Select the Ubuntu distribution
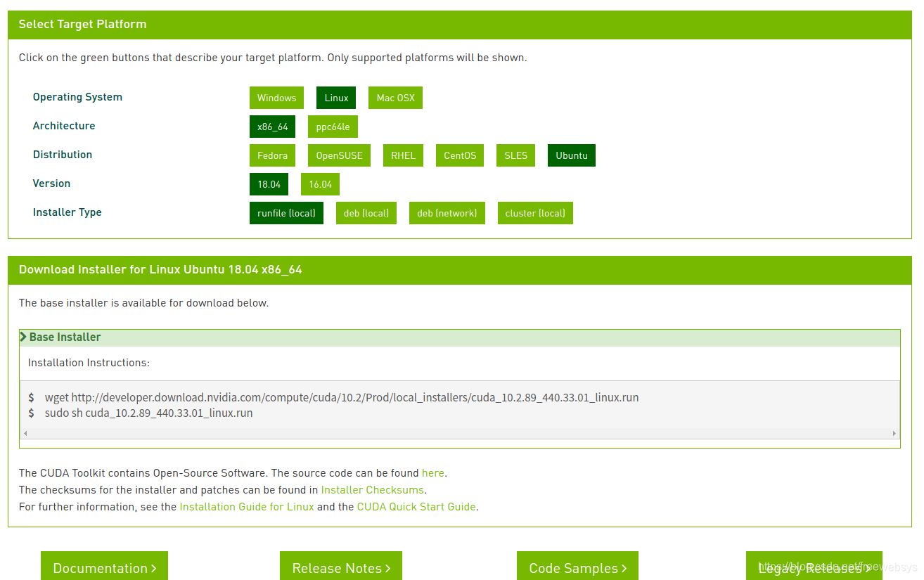The width and height of the screenshot is (924, 580). (x=572, y=155)
